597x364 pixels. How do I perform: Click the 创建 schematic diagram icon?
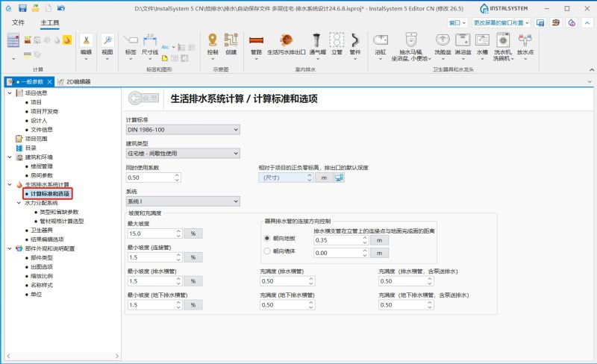point(231,44)
